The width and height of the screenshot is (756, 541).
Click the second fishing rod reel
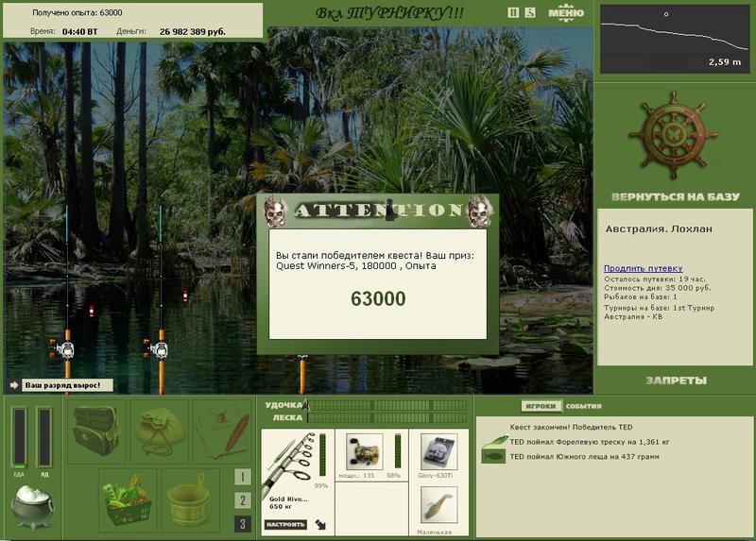pyautogui.click(x=158, y=349)
